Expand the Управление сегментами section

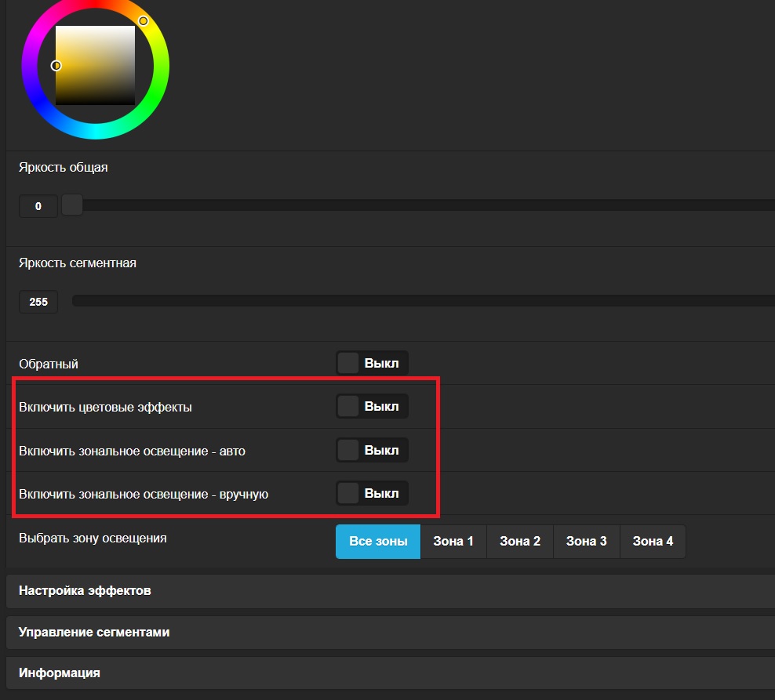[x=94, y=633]
